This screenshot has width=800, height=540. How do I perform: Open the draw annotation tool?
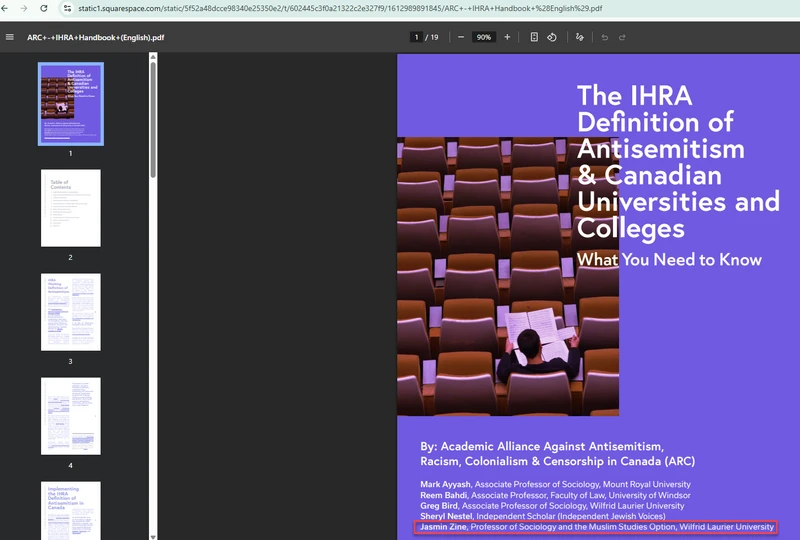(580, 37)
